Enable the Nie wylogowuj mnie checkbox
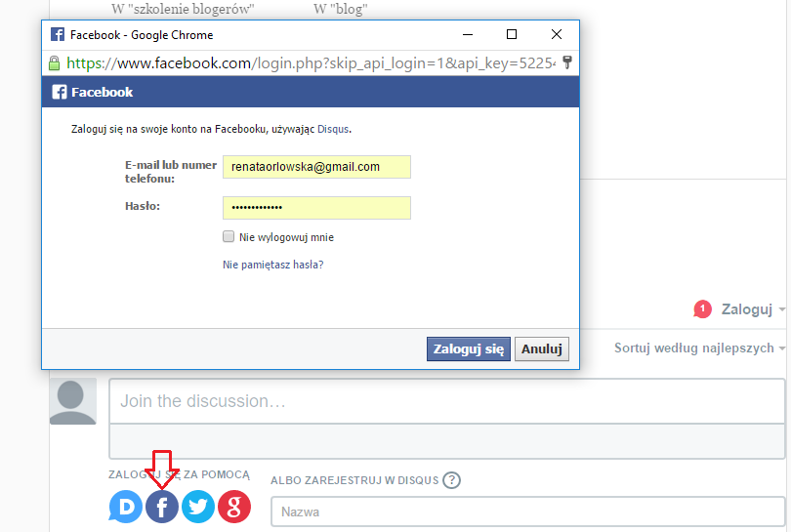 [x=229, y=236]
